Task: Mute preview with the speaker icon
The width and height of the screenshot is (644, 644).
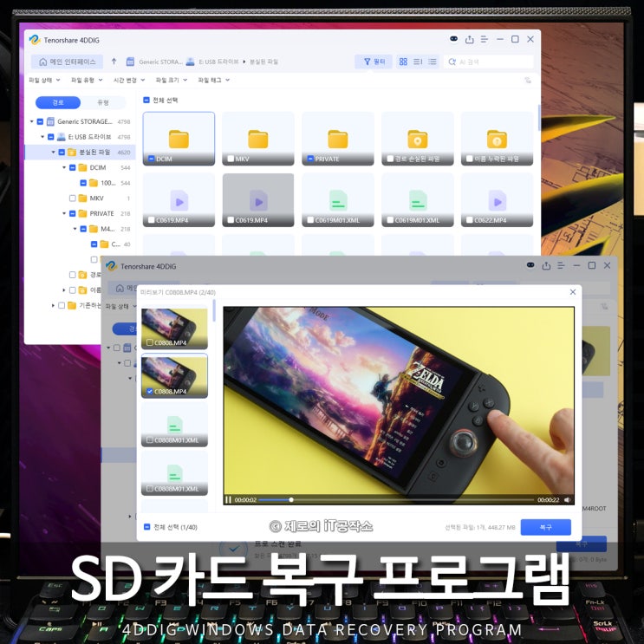Action: (567, 500)
